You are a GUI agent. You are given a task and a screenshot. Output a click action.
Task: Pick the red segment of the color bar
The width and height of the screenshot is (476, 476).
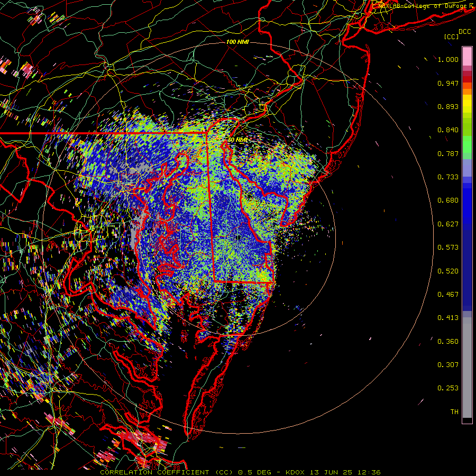coord(467,79)
